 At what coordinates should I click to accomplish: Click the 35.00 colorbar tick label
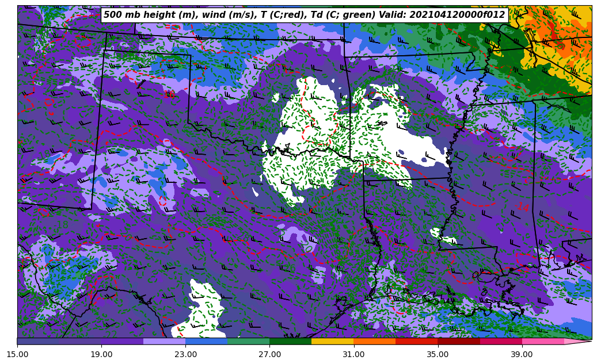(438, 354)
